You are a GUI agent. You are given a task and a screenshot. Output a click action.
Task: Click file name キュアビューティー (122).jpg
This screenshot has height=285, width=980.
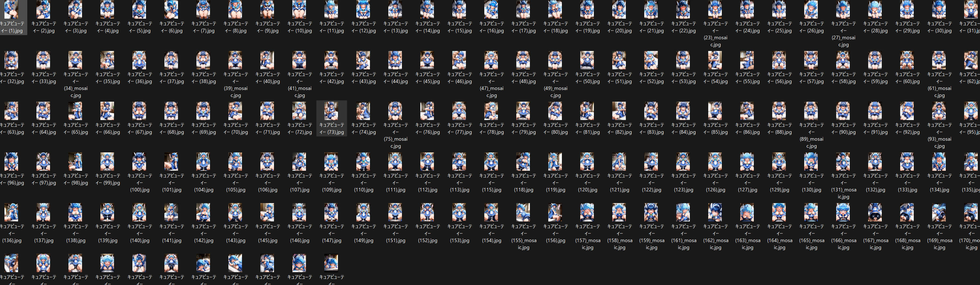click(651, 182)
